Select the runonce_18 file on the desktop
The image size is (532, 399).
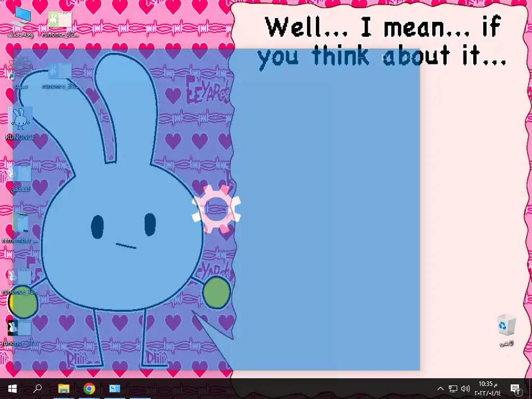point(20,281)
